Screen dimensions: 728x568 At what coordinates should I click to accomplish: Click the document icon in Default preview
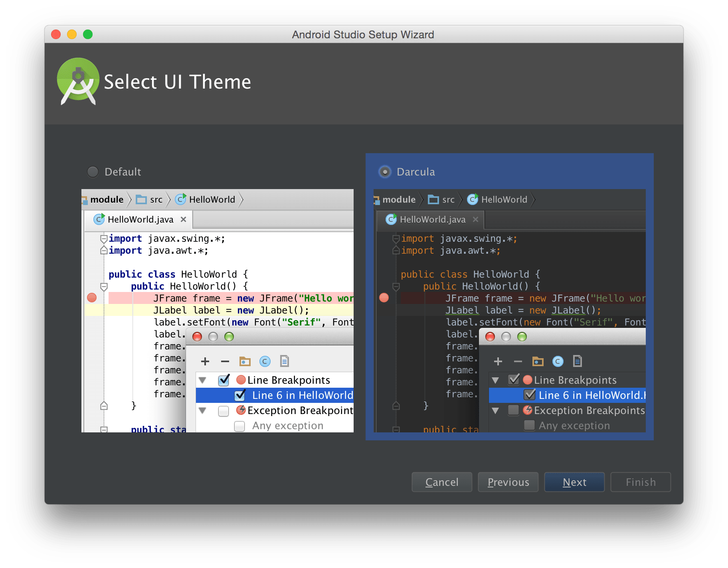coord(285,361)
